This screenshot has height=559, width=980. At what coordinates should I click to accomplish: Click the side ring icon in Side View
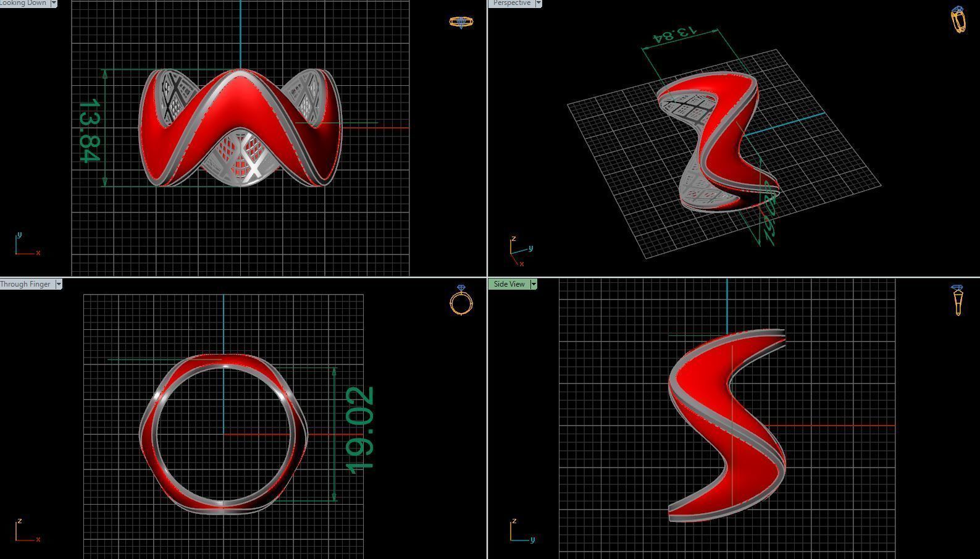point(957,300)
